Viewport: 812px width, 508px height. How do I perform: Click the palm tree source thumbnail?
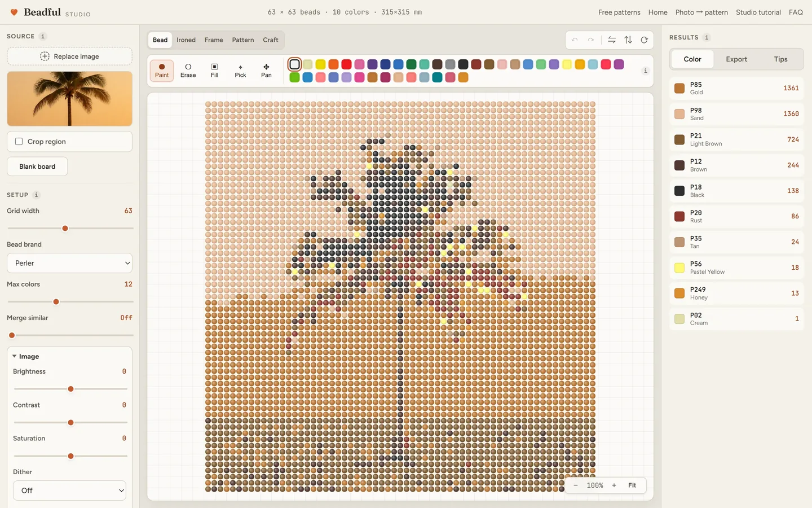69,99
